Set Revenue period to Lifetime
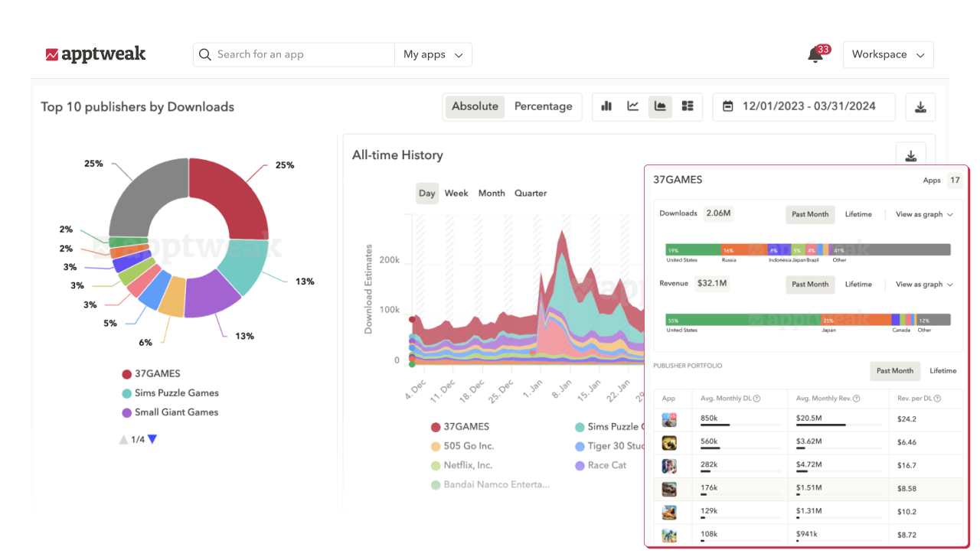Viewport: 980px width, 560px height. [858, 285]
